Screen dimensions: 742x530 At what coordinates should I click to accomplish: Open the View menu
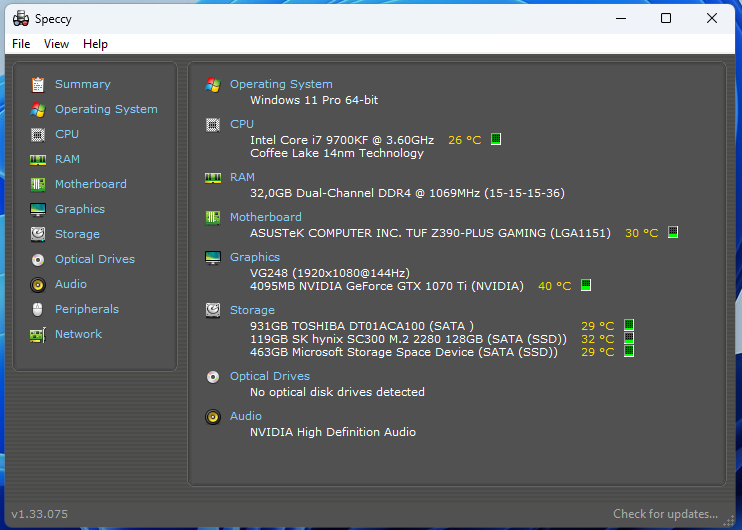(56, 44)
